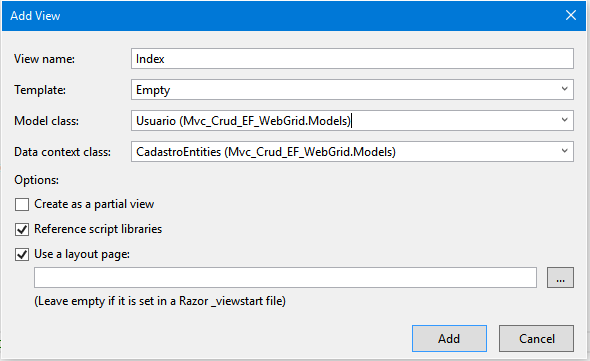
Task: Click the Model class label
Action: (x=47, y=121)
